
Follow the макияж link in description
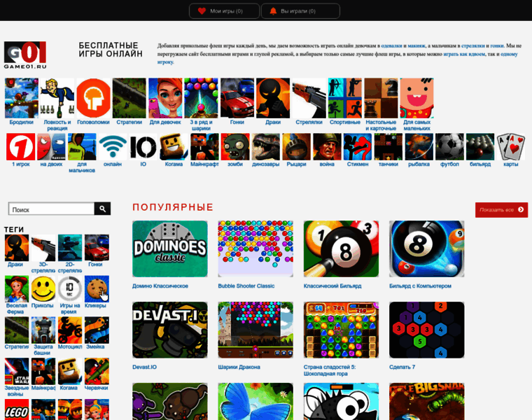[x=416, y=45]
